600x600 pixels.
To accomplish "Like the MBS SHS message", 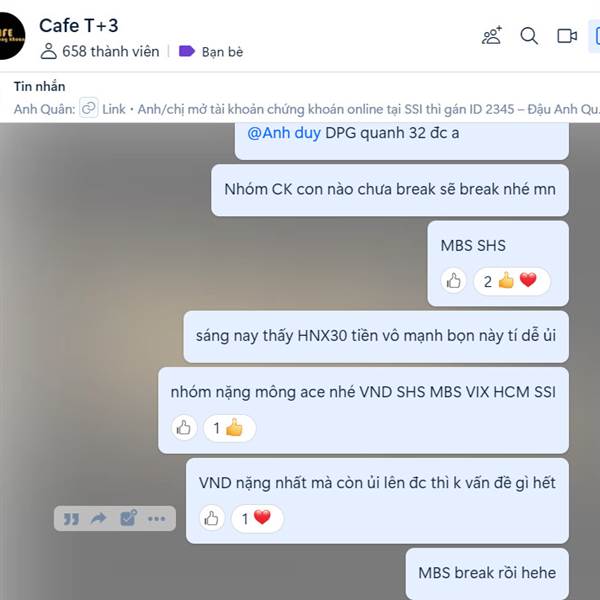I will pos(453,281).
